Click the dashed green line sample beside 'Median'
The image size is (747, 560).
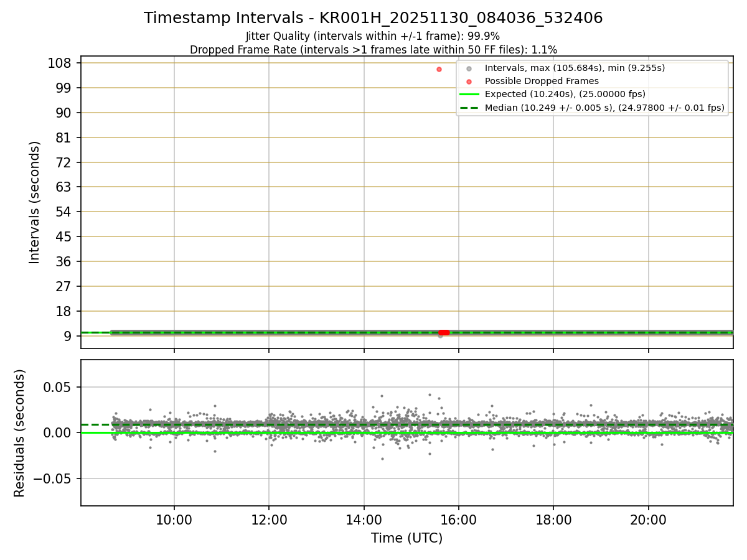click(469, 108)
